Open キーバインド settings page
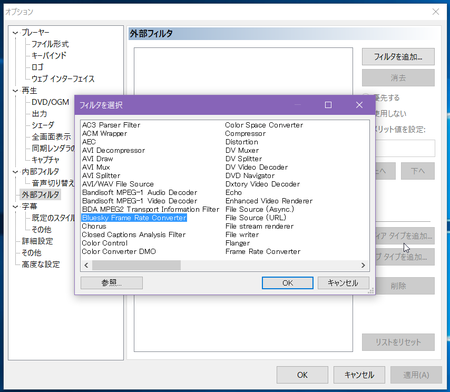This screenshot has height=392, width=450. [49, 55]
